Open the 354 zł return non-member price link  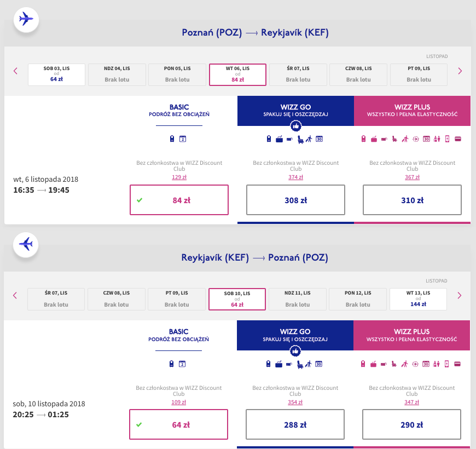tap(295, 401)
